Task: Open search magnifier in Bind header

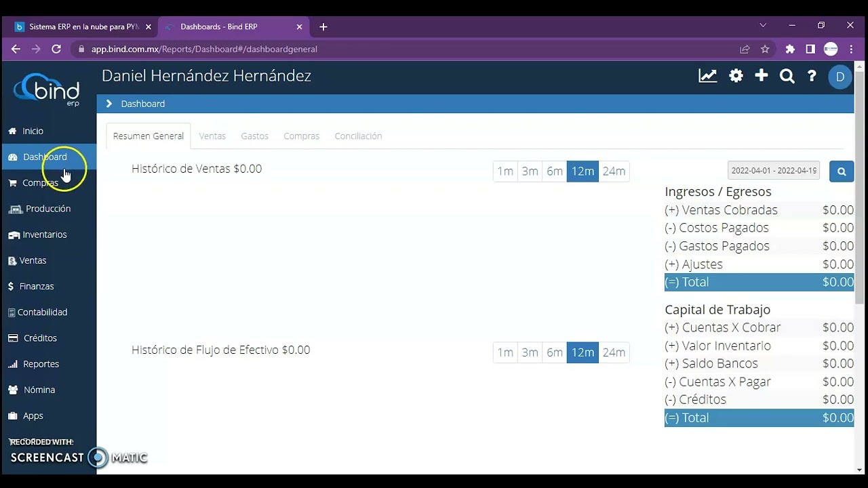Action: tap(787, 77)
